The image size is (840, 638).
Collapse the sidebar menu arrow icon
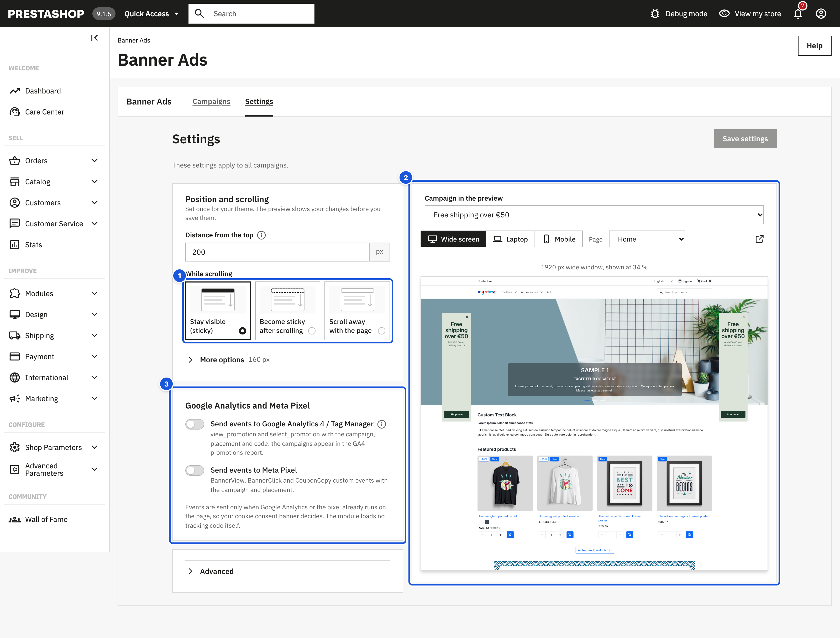coord(94,38)
